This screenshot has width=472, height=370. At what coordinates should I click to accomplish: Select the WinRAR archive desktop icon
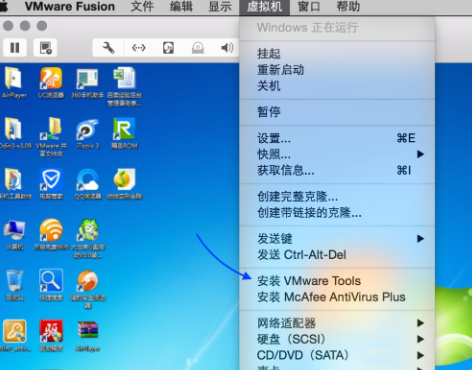click(88, 336)
